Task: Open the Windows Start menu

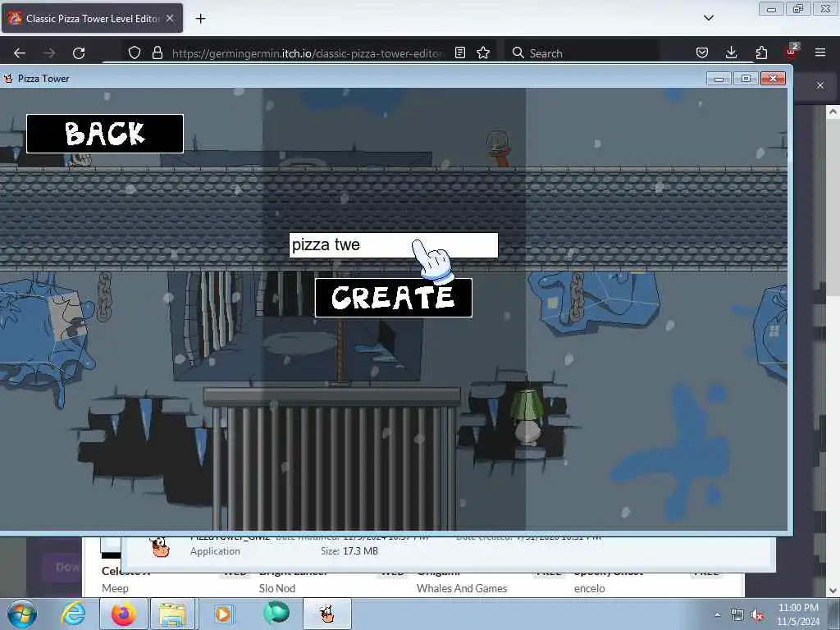Action: tap(22, 614)
